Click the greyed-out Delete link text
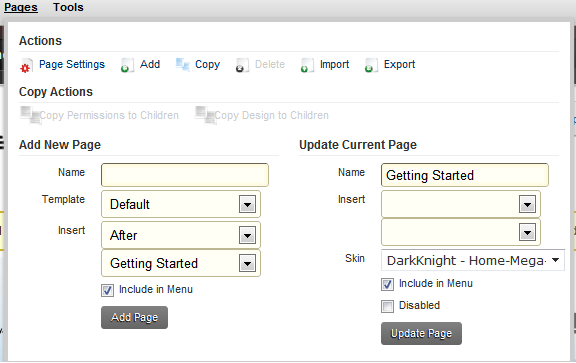 pyautogui.click(x=270, y=64)
